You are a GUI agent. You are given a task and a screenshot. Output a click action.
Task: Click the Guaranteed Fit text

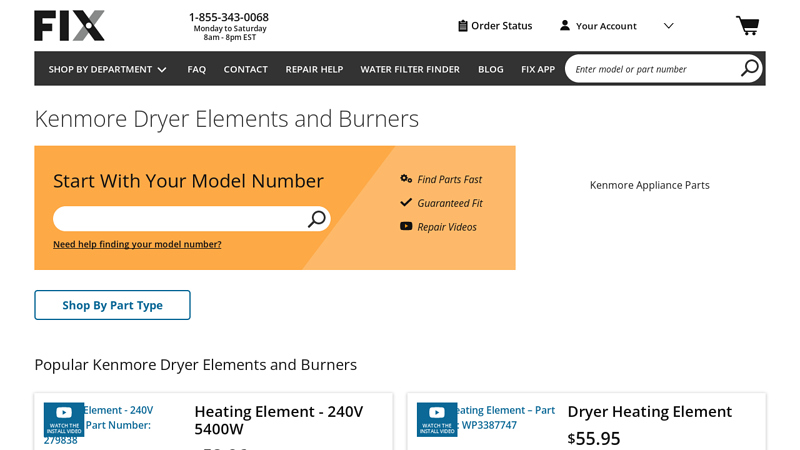[450, 203]
